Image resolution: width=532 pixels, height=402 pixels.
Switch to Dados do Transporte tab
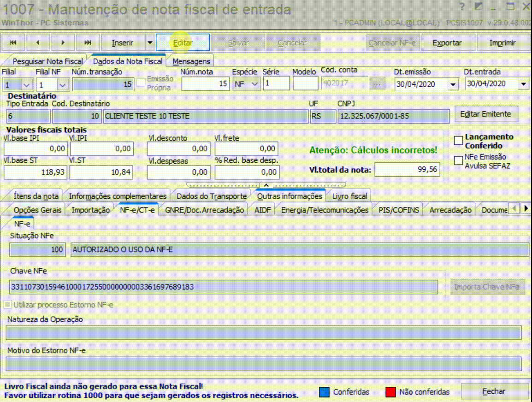click(212, 196)
